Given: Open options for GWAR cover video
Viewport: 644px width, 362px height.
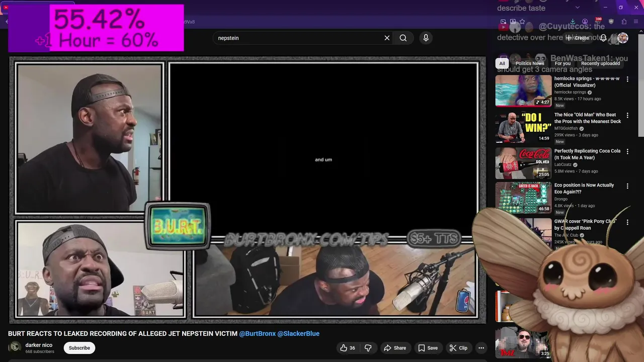Looking at the screenshot, I should click(x=627, y=222).
